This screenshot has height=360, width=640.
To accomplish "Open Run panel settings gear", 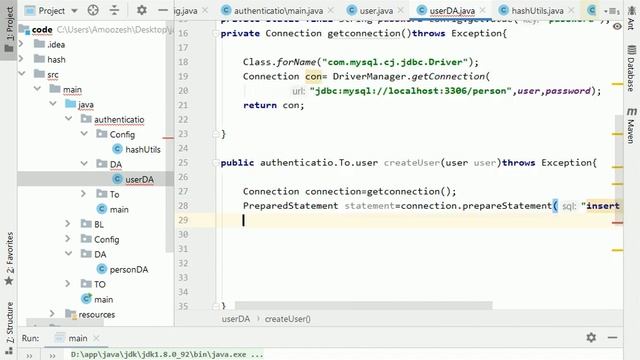I will tap(591, 338).
